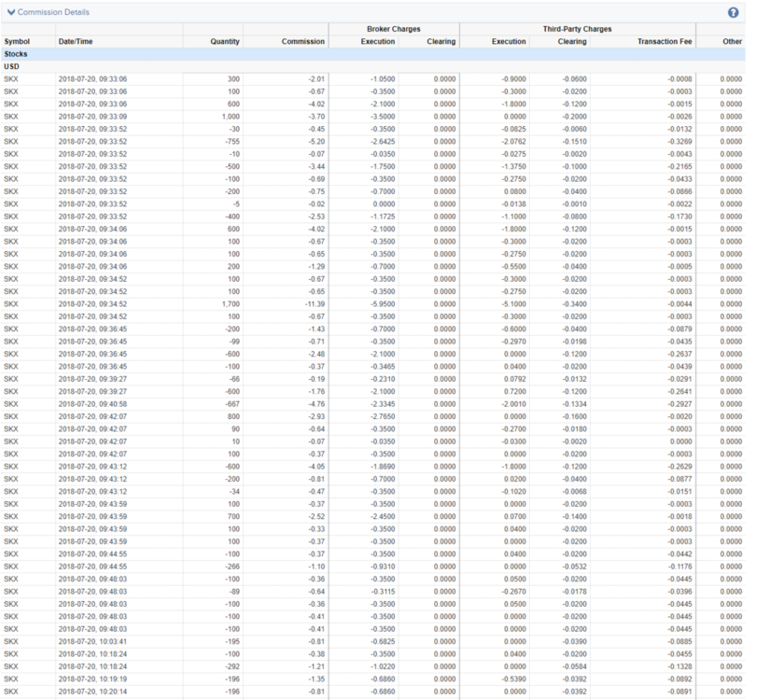Click the Third-Party Charges header
The width and height of the screenshot is (784, 700).
576,28
